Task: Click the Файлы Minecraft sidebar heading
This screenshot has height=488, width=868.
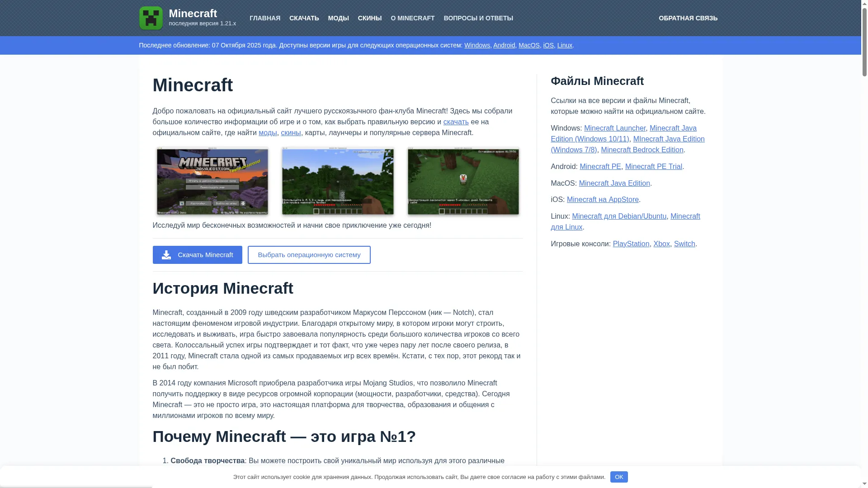Action: tap(597, 81)
